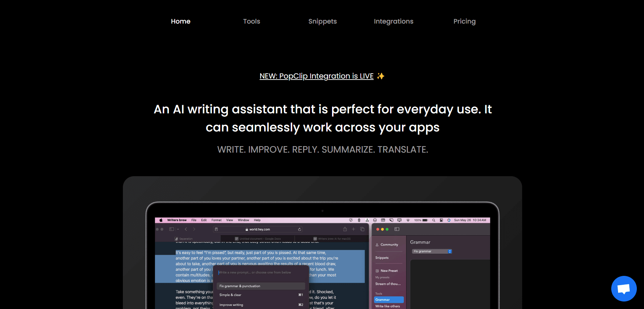Click the Apple logo in menu bar

[161, 220]
